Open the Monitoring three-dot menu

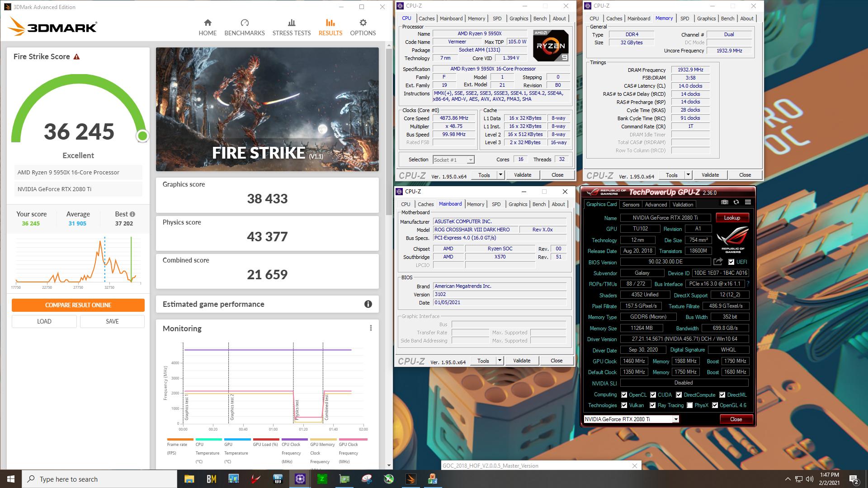[371, 328]
